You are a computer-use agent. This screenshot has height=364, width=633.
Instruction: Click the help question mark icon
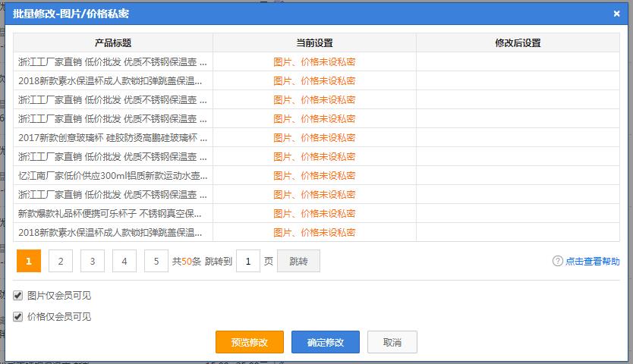[x=558, y=261]
